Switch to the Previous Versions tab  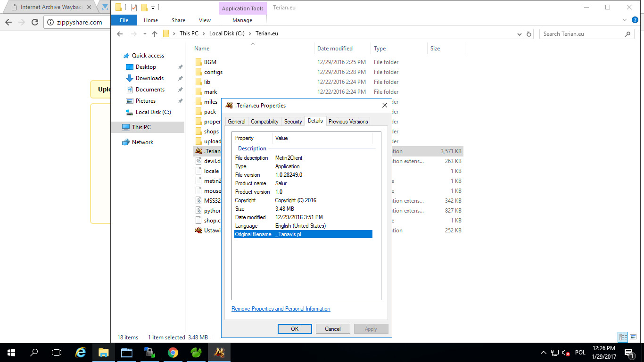coord(348,122)
